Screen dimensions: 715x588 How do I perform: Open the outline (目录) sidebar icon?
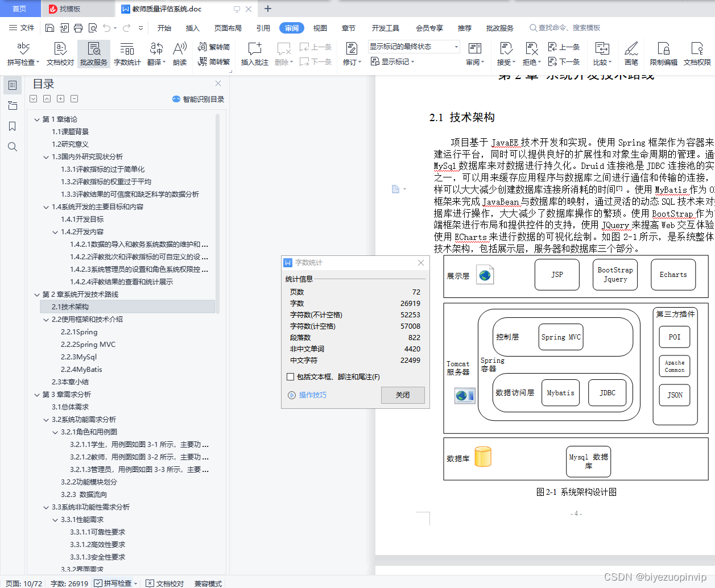point(13,85)
